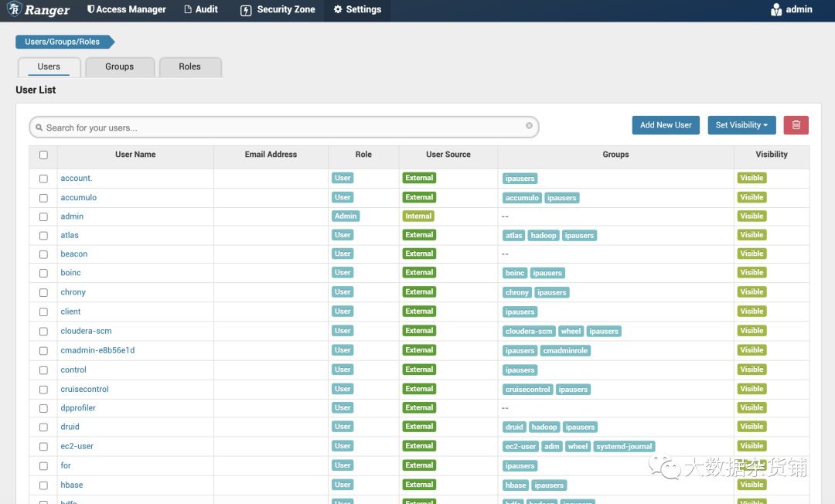The height and width of the screenshot is (504, 835).
Task: Open the hbase user link
Action: coord(71,485)
